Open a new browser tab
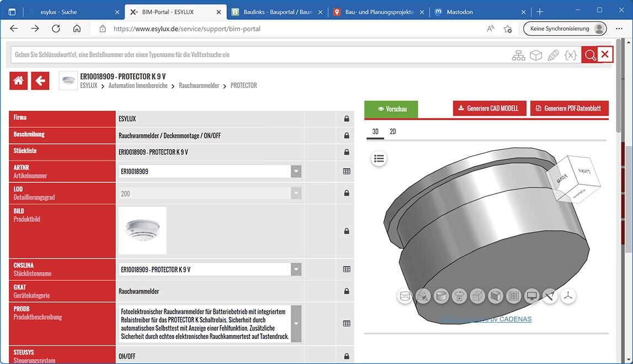633x364 pixels. (539, 12)
